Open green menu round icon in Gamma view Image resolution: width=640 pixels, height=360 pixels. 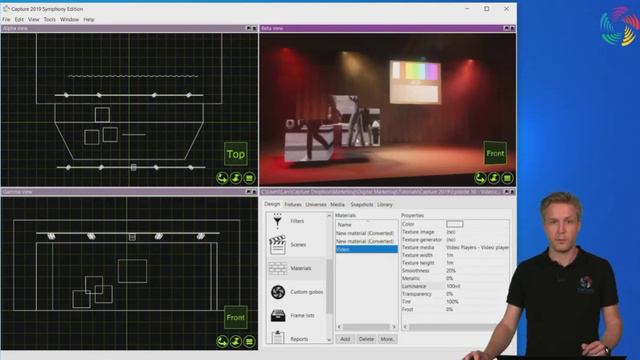pyautogui.click(x=249, y=341)
